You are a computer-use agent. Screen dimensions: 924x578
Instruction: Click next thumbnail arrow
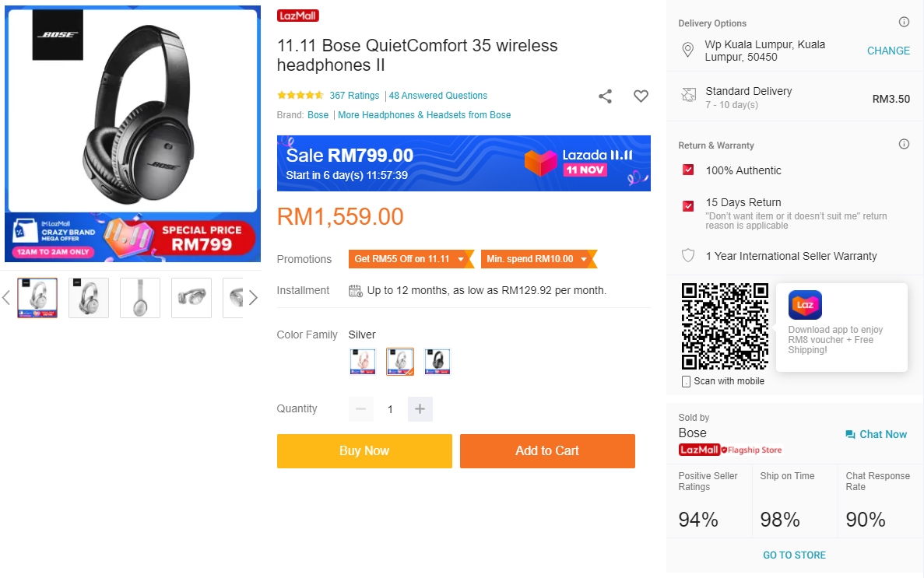point(253,298)
